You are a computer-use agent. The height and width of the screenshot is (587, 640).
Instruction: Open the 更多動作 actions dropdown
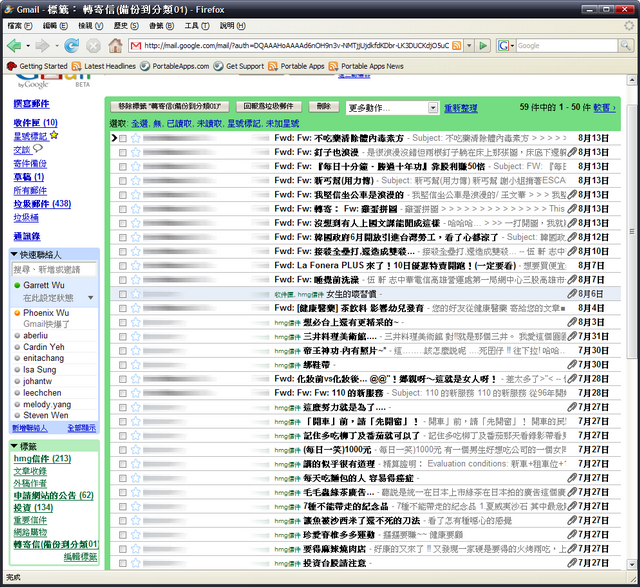click(392, 108)
